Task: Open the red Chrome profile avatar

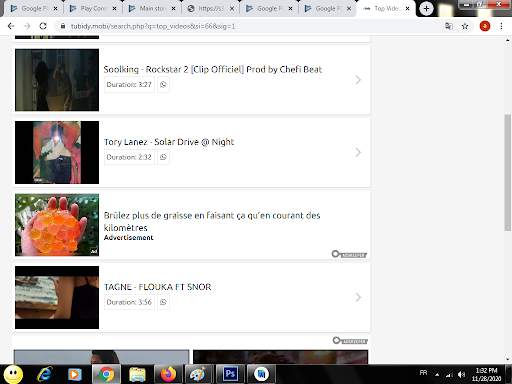Action: pos(485,26)
